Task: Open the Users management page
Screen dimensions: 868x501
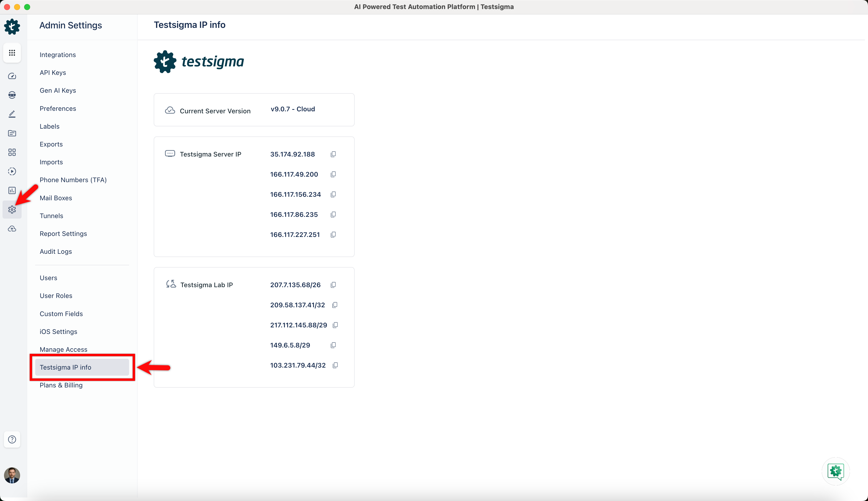Action: pos(48,278)
